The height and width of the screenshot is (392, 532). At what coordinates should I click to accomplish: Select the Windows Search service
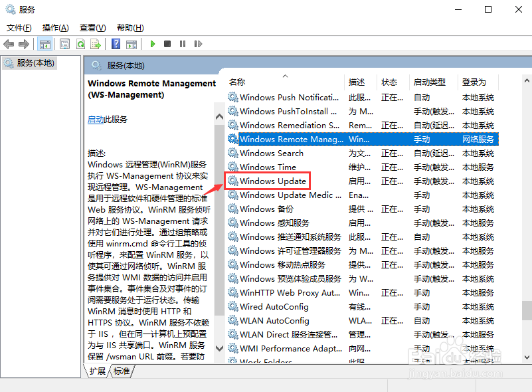click(x=363, y=153)
